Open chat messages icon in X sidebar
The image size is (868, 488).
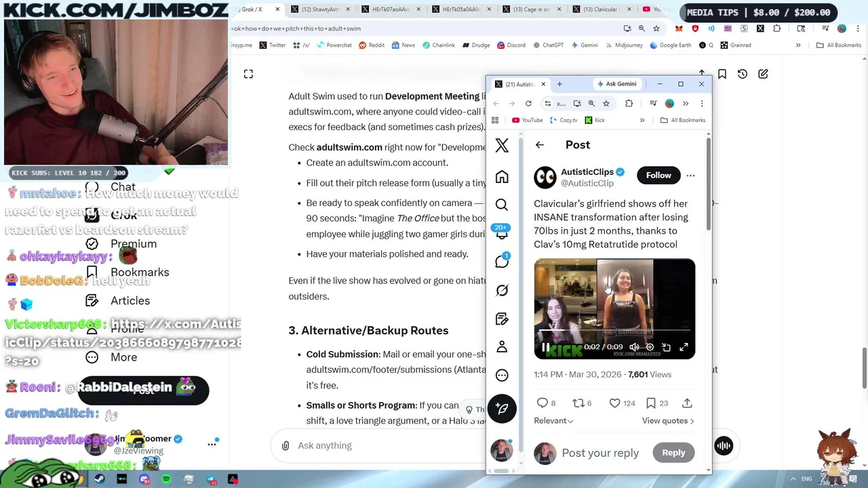[502, 262]
